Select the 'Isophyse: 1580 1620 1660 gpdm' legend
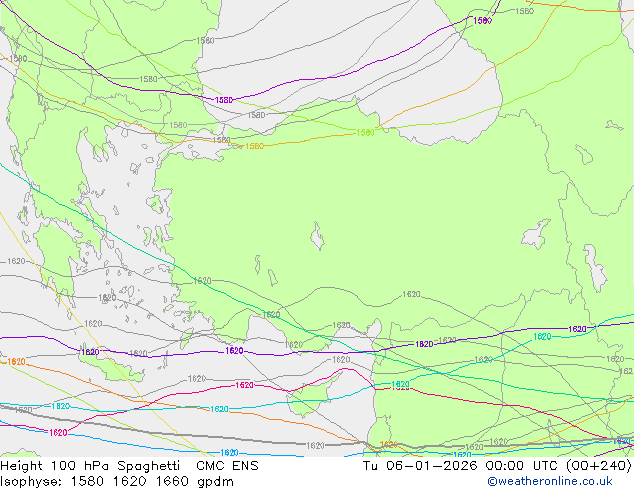The width and height of the screenshot is (634, 490). click(117, 482)
